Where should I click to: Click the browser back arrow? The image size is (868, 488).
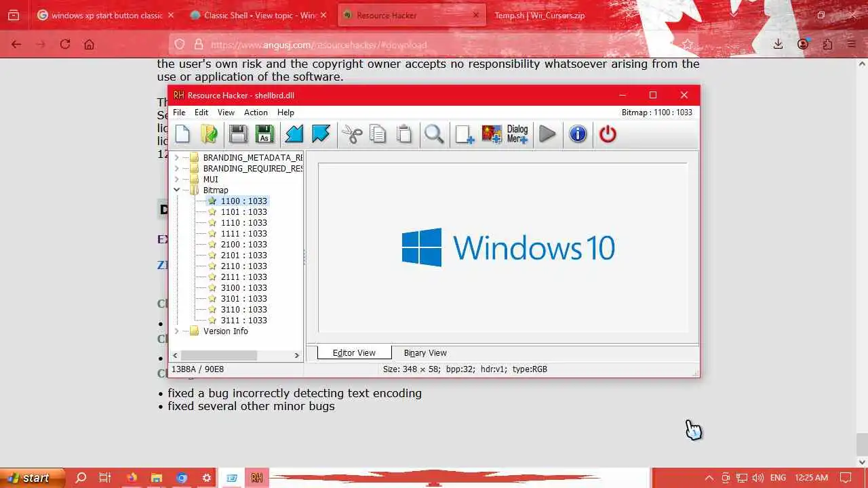coord(16,44)
